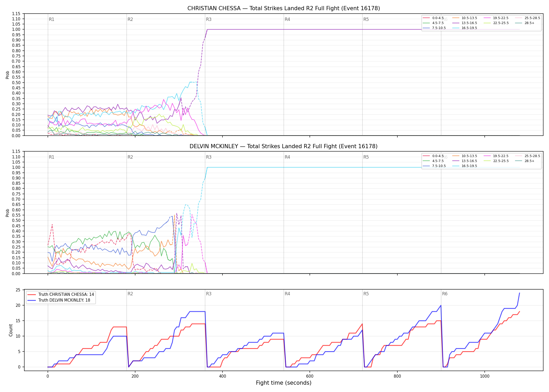
Task: Click the R6 round marker in Count chart
Action: coord(445,294)
